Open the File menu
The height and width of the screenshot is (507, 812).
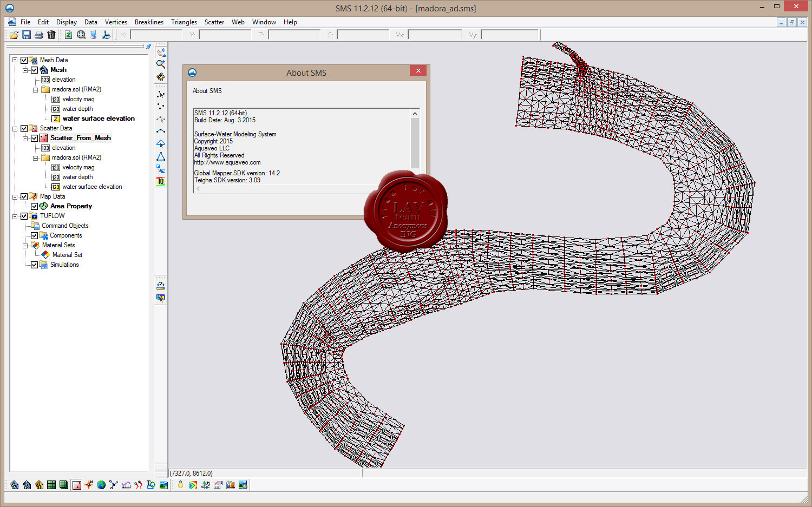(x=25, y=22)
